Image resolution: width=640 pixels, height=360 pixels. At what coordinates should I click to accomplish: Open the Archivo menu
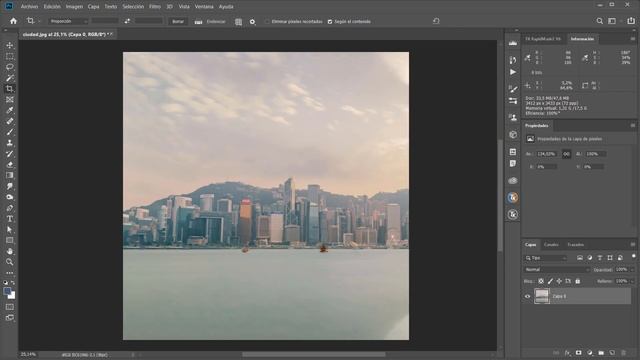point(29,7)
